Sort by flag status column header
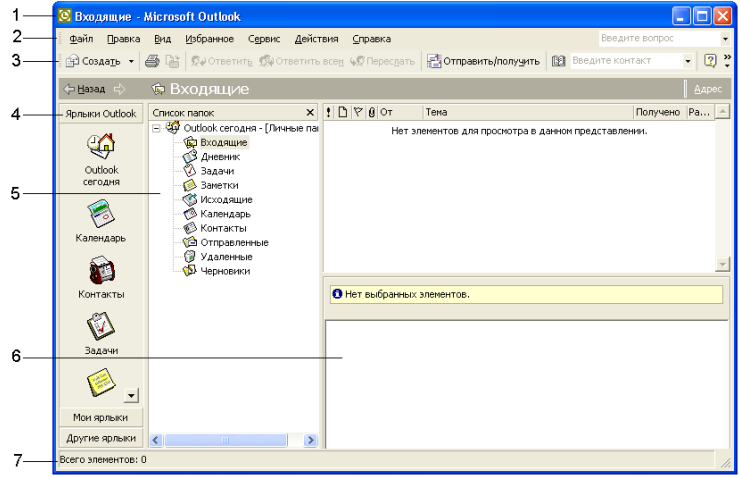Screen dimensions: 740x477 (358, 112)
